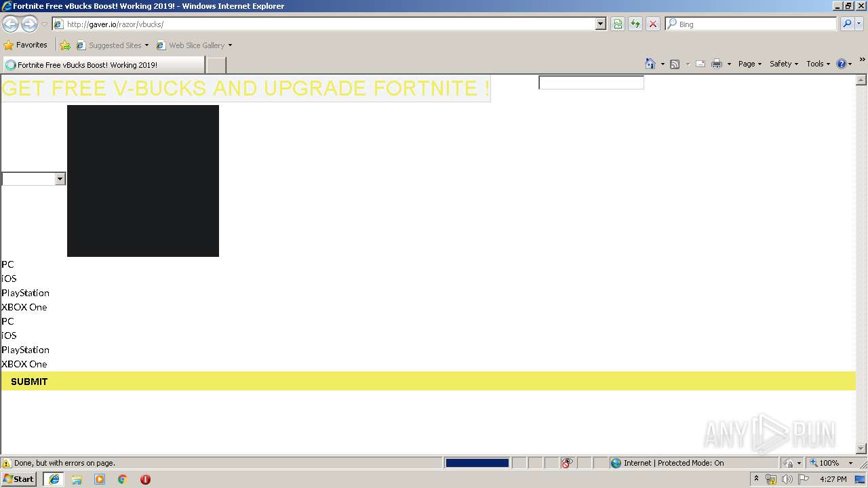Click the Print printer icon
The height and width of the screenshot is (488, 868).
click(x=717, y=64)
